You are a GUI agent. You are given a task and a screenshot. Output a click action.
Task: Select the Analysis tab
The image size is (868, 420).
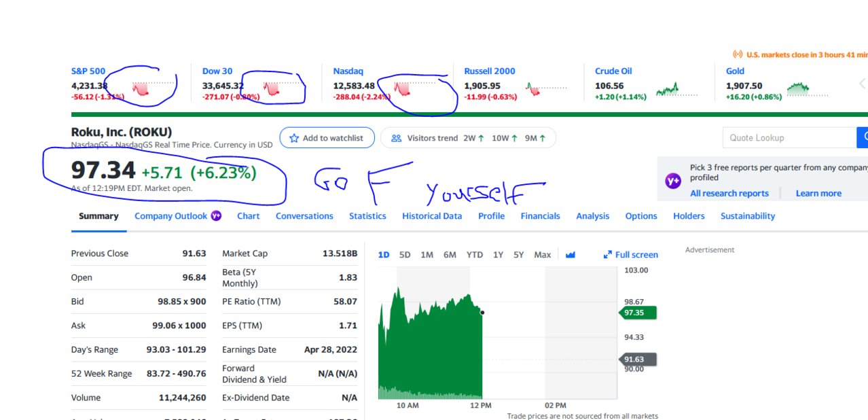(x=593, y=216)
